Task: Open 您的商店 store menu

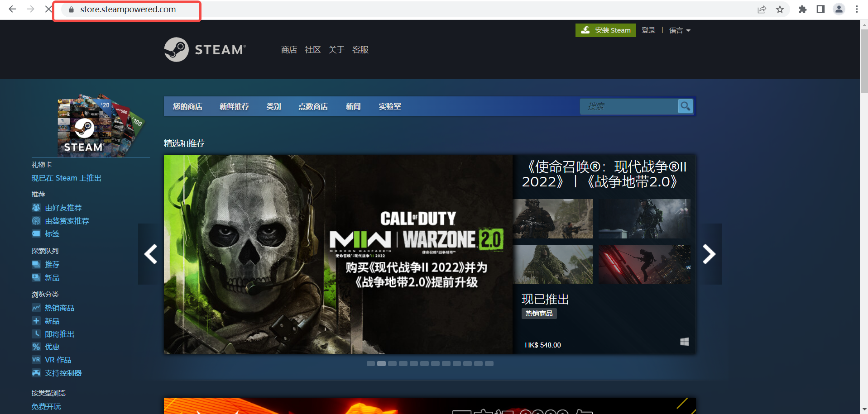Action: pyautogui.click(x=187, y=106)
